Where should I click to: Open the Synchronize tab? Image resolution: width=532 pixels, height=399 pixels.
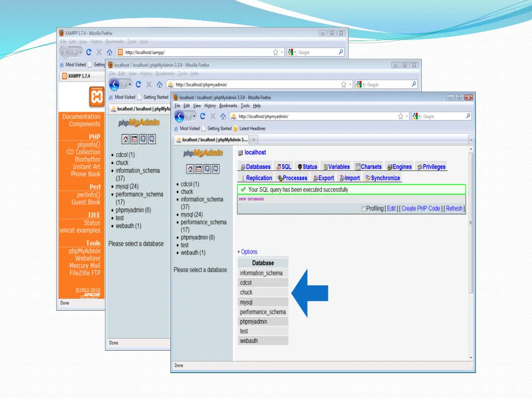(383, 178)
